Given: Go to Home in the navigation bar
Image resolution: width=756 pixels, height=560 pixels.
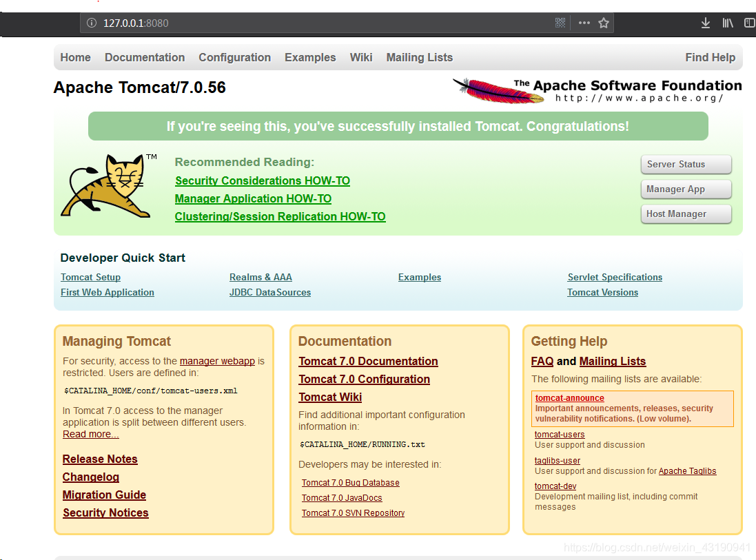Looking at the screenshot, I should [x=75, y=57].
